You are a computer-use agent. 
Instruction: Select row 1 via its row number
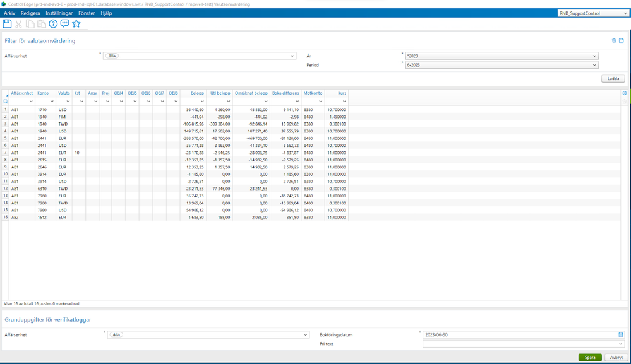[5, 110]
